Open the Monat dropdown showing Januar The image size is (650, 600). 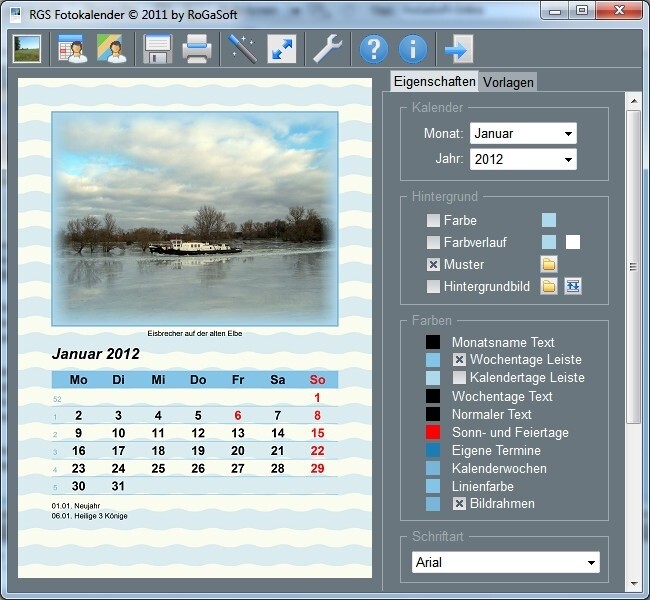click(523, 134)
